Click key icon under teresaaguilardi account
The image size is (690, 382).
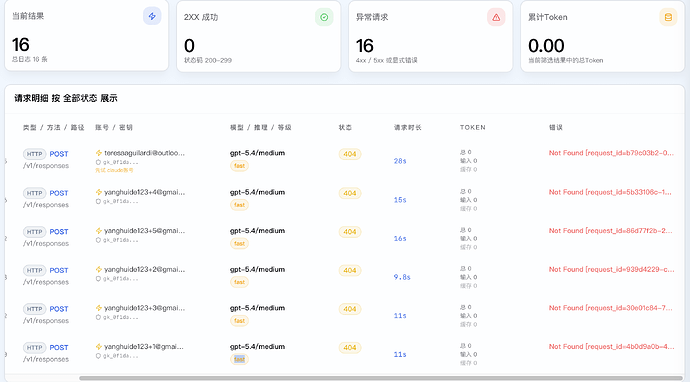(x=98, y=162)
